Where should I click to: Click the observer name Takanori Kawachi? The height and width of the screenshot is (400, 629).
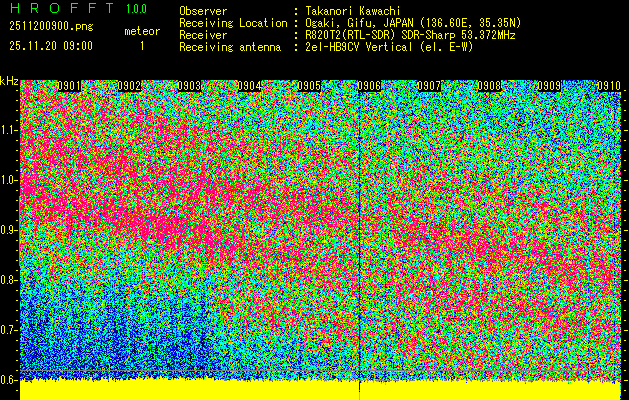[x=352, y=11]
